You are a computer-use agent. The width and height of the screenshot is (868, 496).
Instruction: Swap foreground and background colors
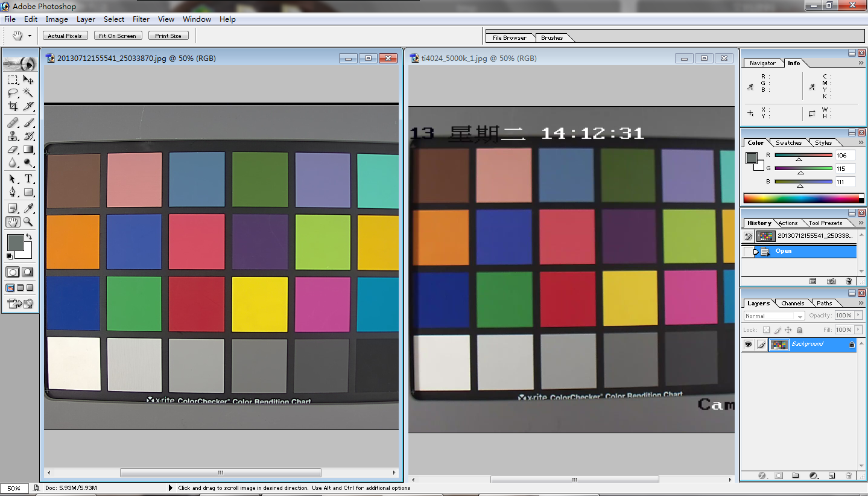[x=28, y=237]
